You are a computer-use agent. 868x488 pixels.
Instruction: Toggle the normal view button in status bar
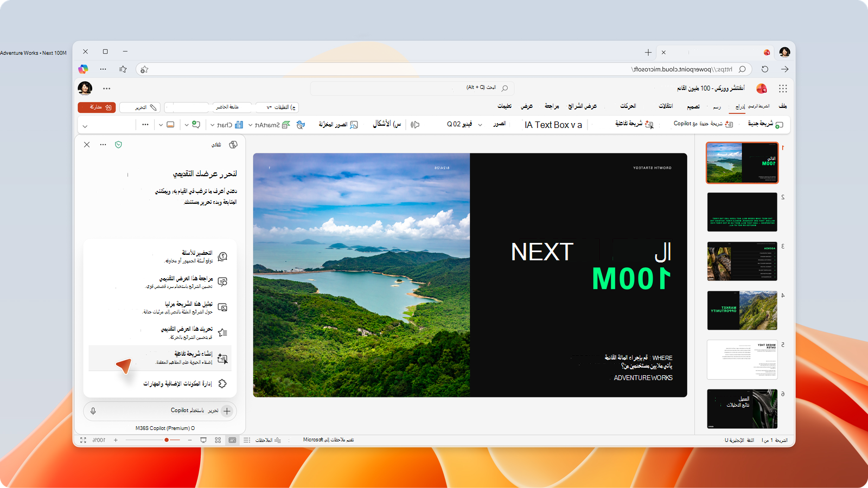(x=232, y=440)
